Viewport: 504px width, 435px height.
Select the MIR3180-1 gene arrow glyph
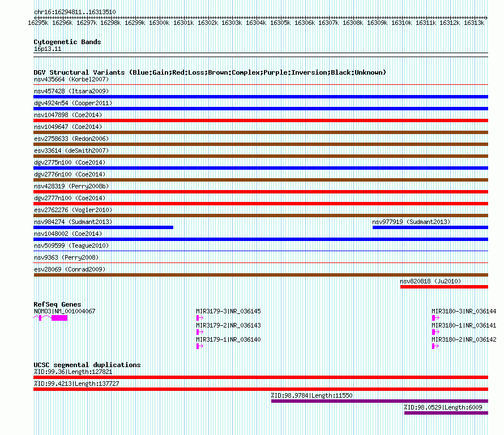(x=435, y=332)
